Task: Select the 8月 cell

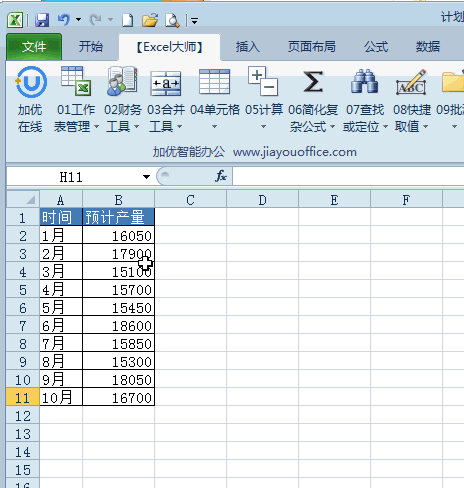Action: pyautogui.click(x=61, y=361)
